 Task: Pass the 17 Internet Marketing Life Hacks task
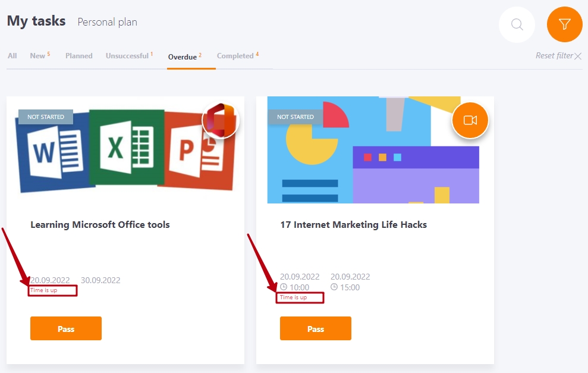[315, 328]
